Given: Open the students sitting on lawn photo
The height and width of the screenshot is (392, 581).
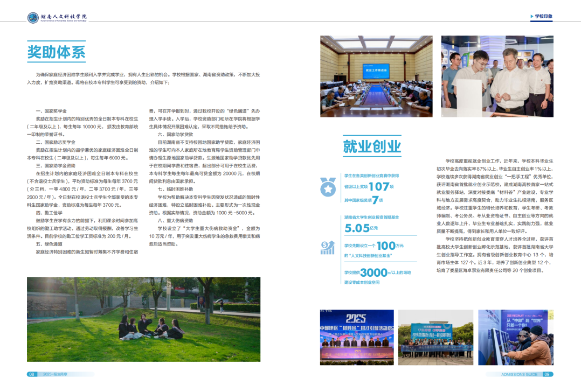Looking at the screenshot, I should point(143,319).
